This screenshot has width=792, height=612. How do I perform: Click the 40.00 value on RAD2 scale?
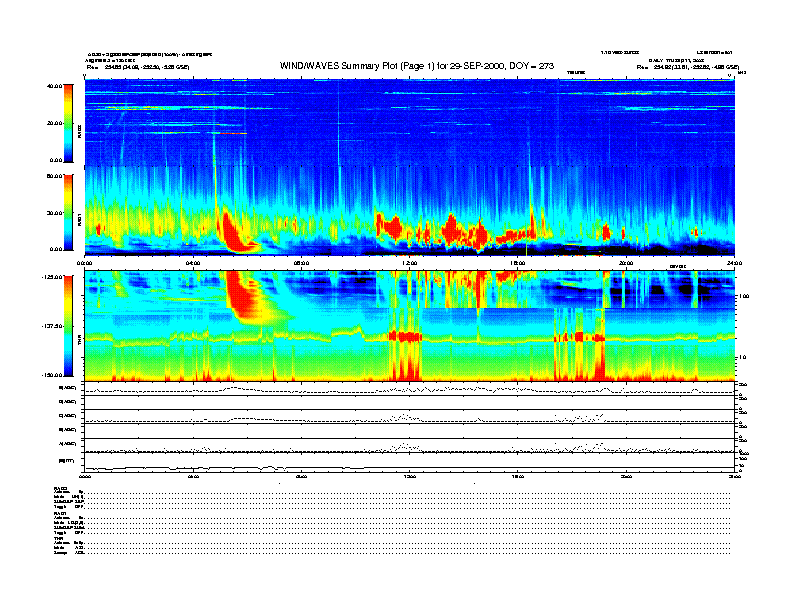54,86
